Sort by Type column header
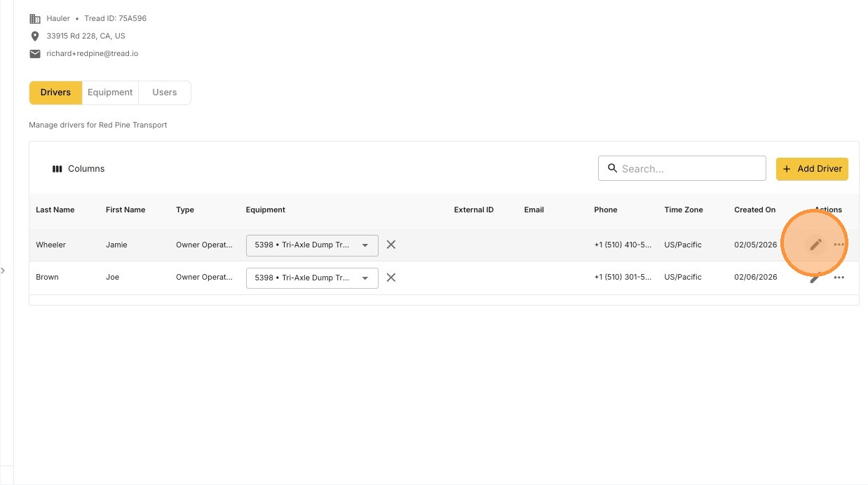The width and height of the screenshot is (868, 485). point(185,210)
